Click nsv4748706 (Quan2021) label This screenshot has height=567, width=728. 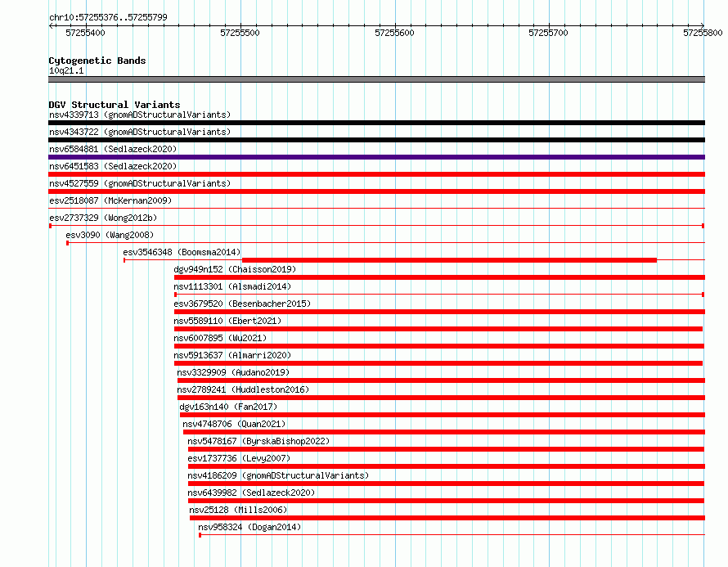pyautogui.click(x=234, y=424)
